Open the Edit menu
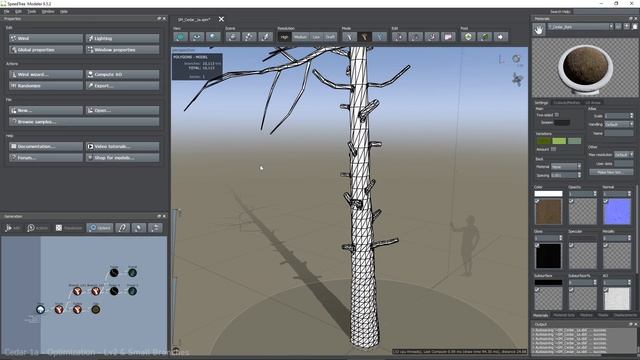 [x=18, y=11]
